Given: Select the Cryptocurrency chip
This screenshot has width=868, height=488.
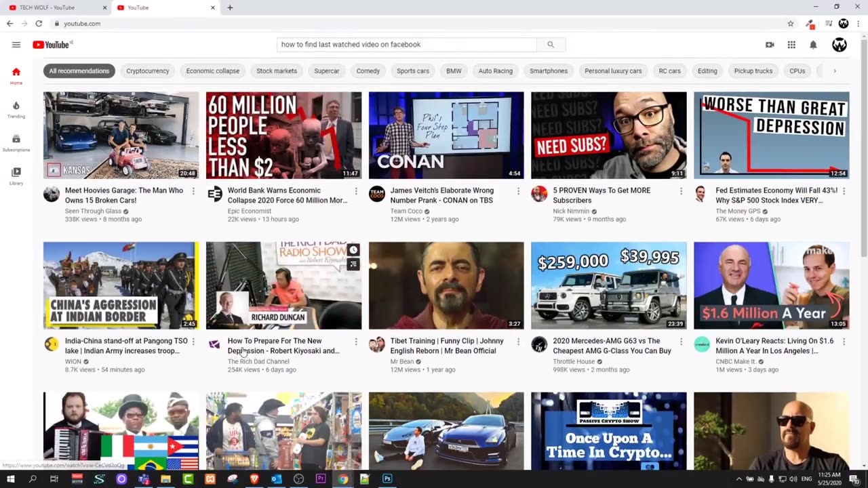Looking at the screenshot, I should [147, 71].
